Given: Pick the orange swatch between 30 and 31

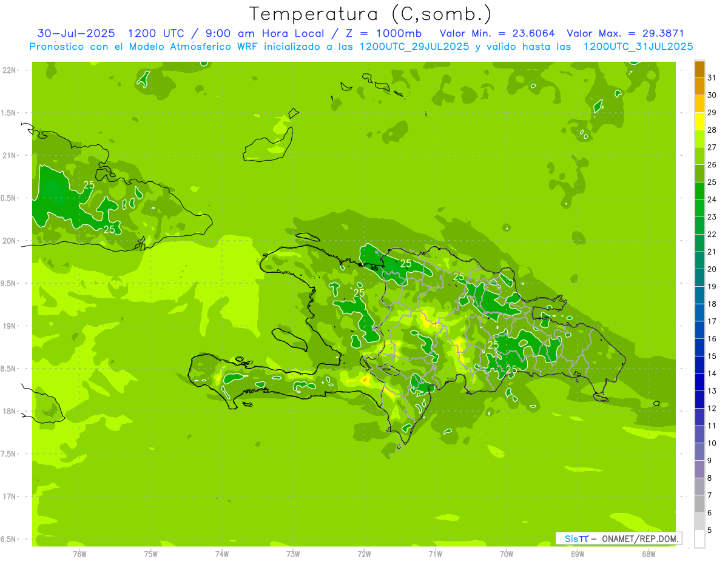Looking at the screenshot, I should (x=699, y=87).
